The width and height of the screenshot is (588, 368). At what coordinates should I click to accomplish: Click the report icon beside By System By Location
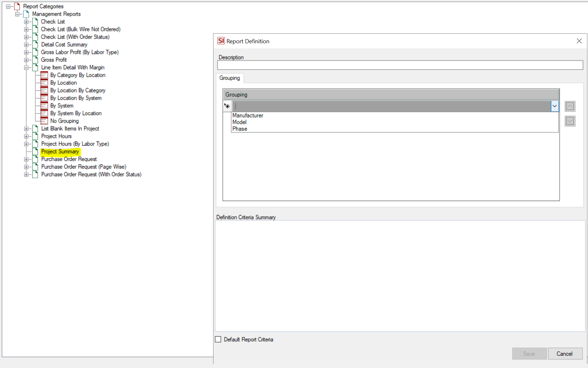pyautogui.click(x=44, y=113)
